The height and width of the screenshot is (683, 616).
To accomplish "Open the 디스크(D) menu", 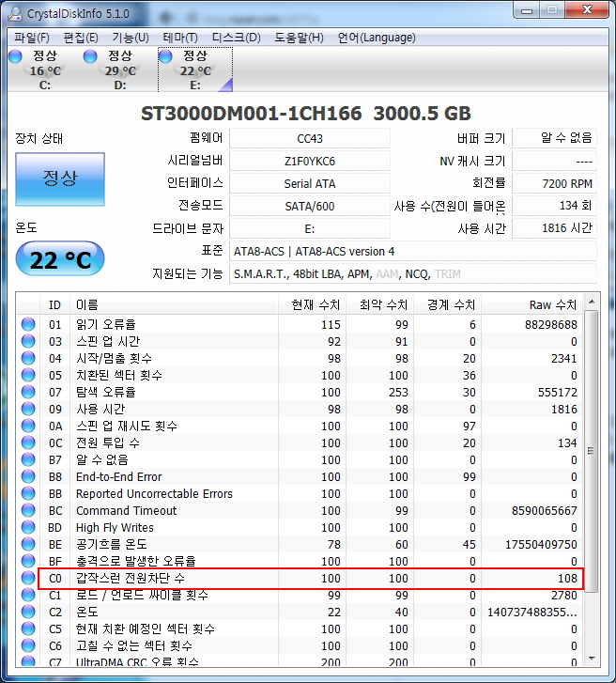I will click(236, 38).
